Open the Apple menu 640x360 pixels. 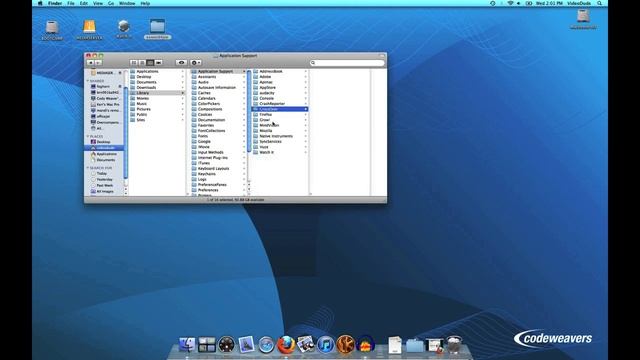tap(40, 3)
